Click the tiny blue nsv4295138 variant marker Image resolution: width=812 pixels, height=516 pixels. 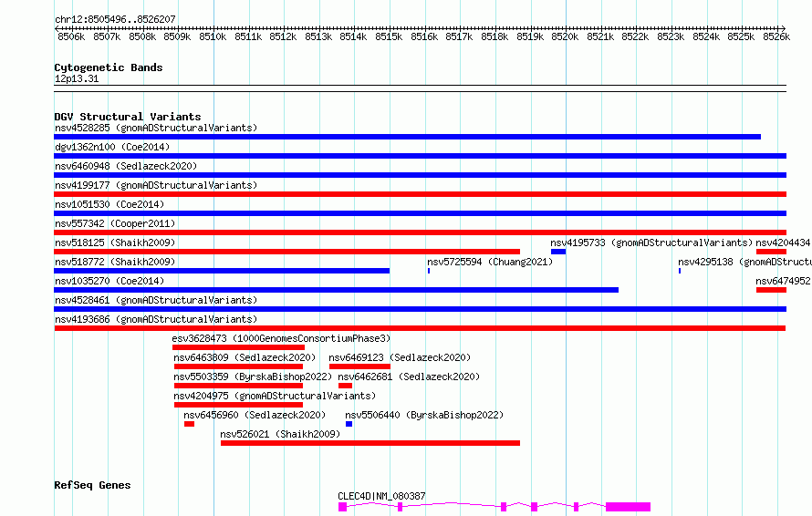[x=680, y=271]
